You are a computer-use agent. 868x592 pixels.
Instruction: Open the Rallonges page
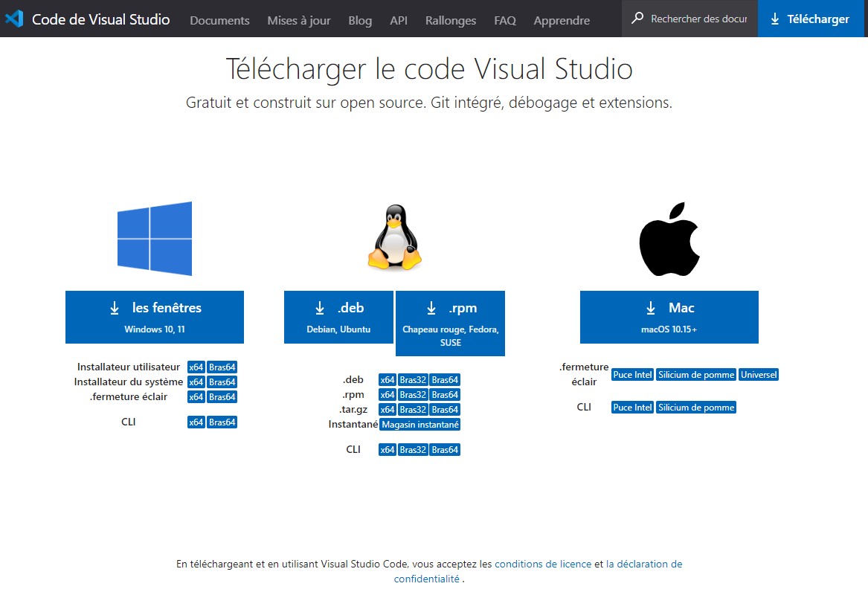451,21
